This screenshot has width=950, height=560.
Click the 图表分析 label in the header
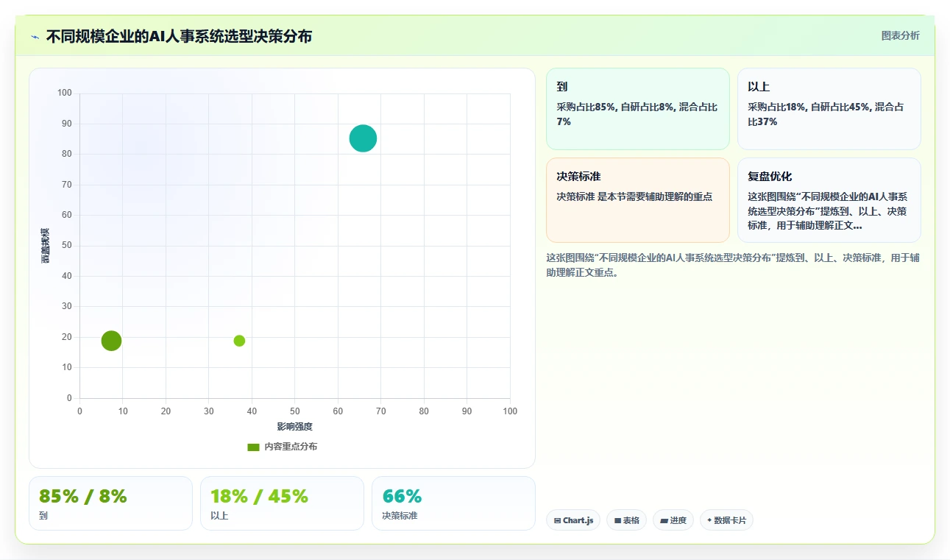click(900, 35)
